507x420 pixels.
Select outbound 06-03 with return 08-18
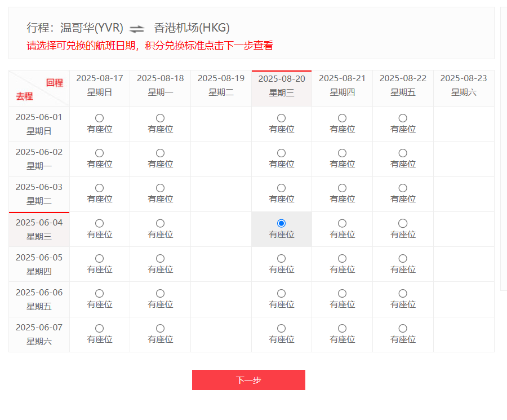pyautogui.click(x=160, y=188)
